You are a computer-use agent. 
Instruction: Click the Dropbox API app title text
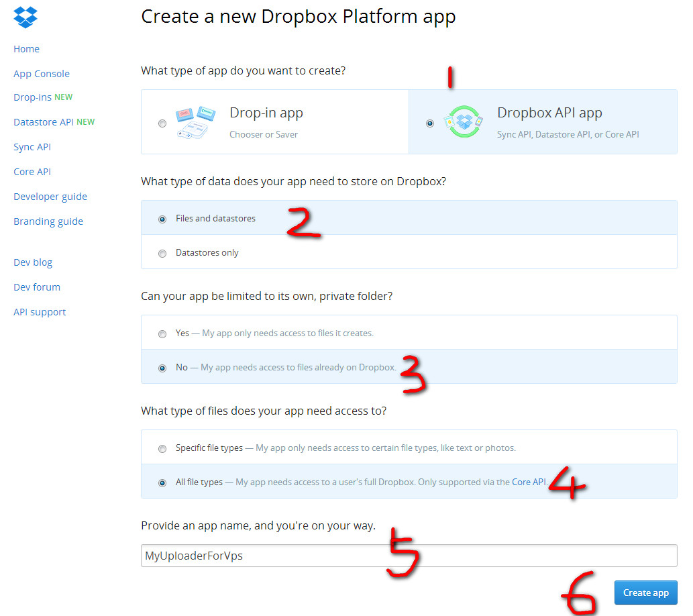coord(549,113)
